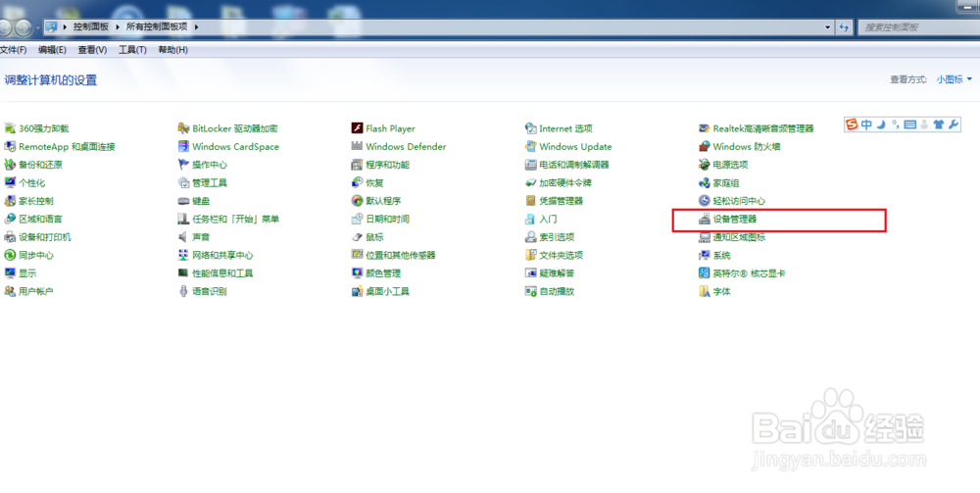Click the 程序和功能 icon
980x493 pixels.
coord(357,165)
